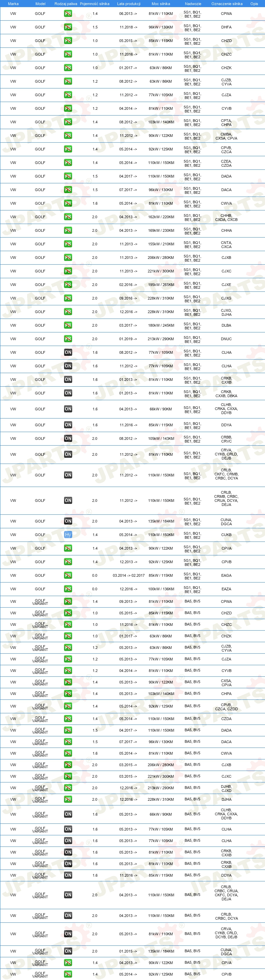265x980 pixels.
Task: Click the production date 01.2019 ->
Action: (128, 339)
